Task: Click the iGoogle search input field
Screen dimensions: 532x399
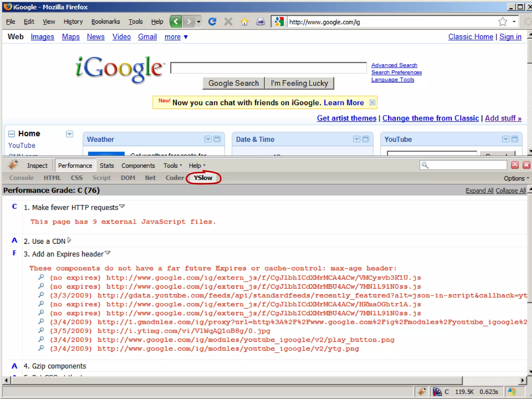Action: (268, 68)
